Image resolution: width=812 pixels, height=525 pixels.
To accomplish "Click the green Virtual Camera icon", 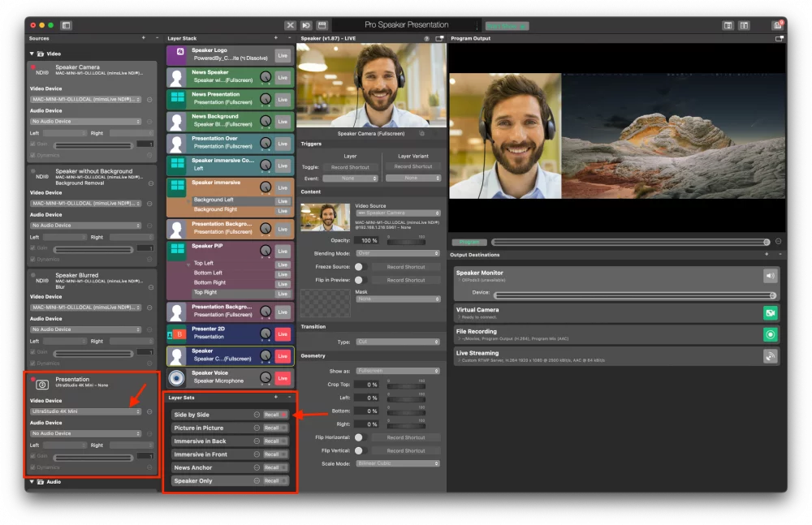I will [x=770, y=312].
